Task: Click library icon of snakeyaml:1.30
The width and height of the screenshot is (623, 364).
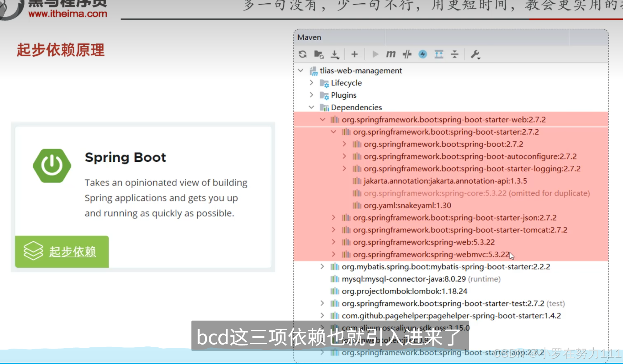Action: click(x=357, y=205)
